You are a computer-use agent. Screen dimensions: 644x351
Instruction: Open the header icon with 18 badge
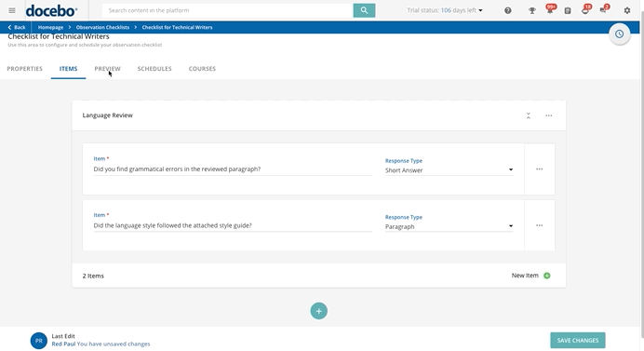point(585,10)
